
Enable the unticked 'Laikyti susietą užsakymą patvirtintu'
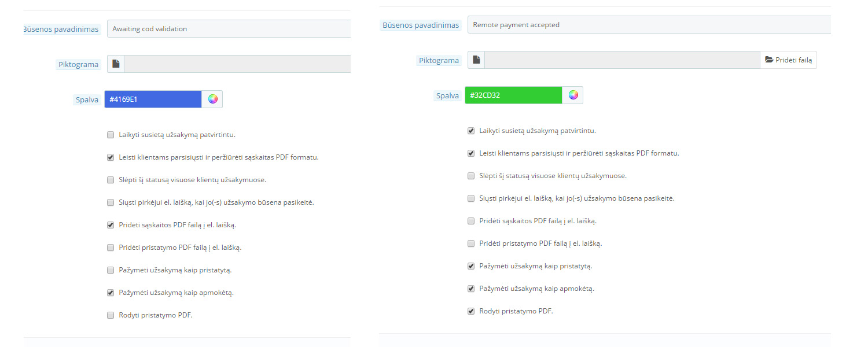pyautogui.click(x=111, y=135)
